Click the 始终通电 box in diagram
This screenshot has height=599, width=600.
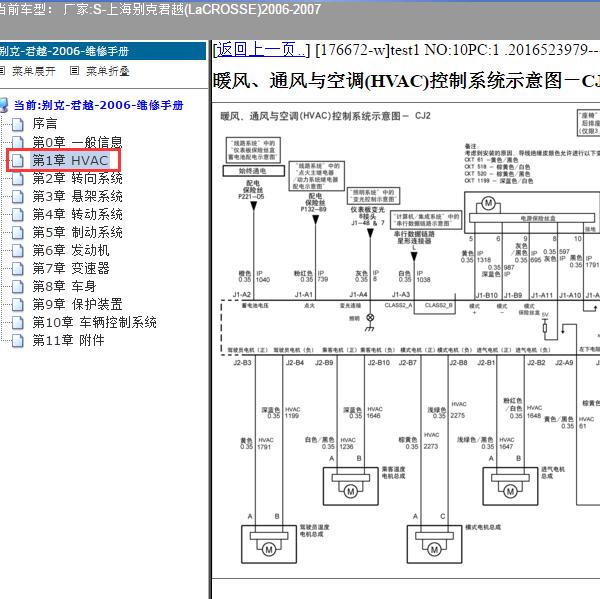(253, 171)
